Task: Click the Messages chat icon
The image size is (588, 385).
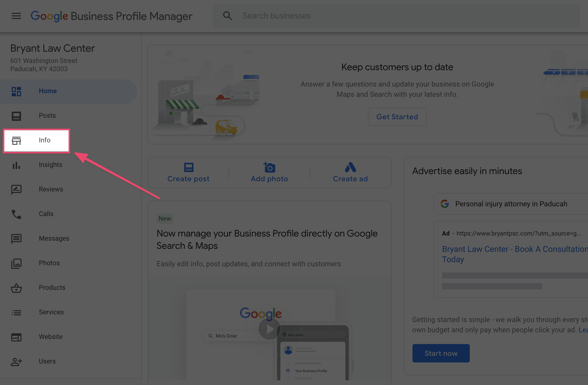Action: 16,239
